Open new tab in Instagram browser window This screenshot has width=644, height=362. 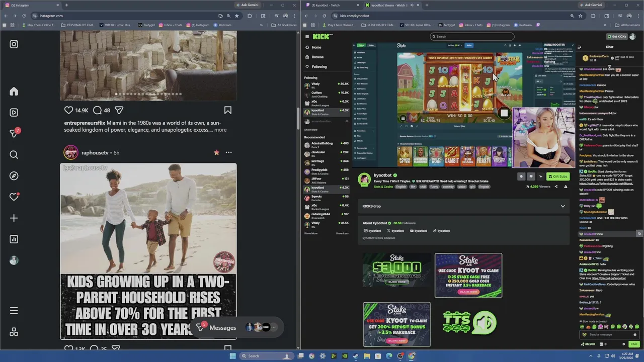[x=66, y=5]
